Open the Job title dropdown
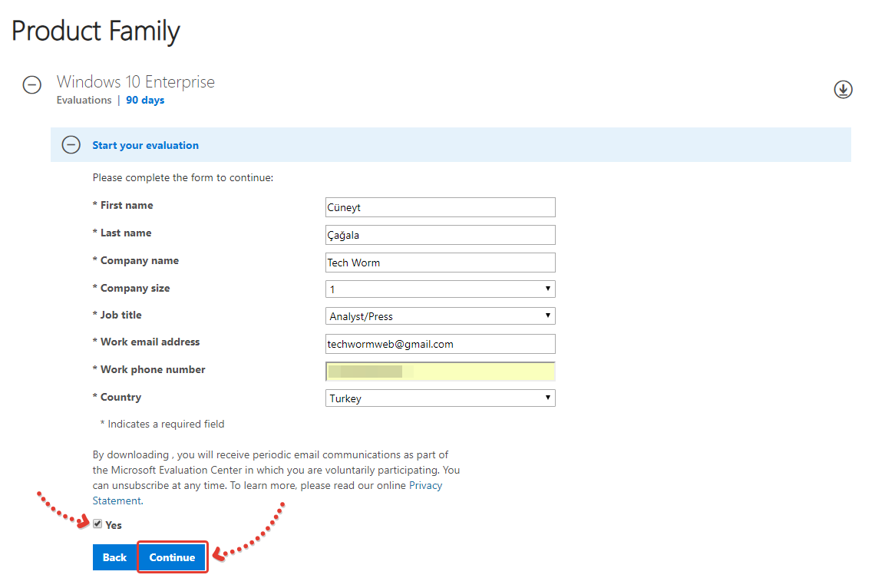 click(x=440, y=316)
